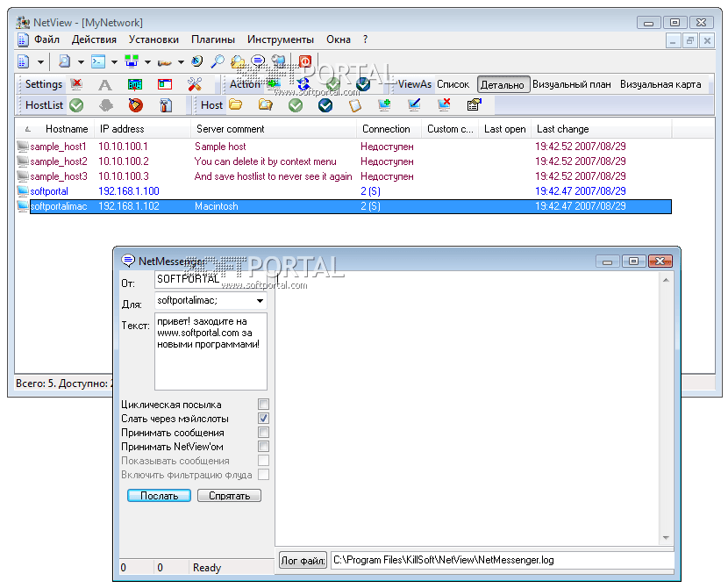Open the Окна menu
This screenshot has width=728, height=588.
[339, 39]
